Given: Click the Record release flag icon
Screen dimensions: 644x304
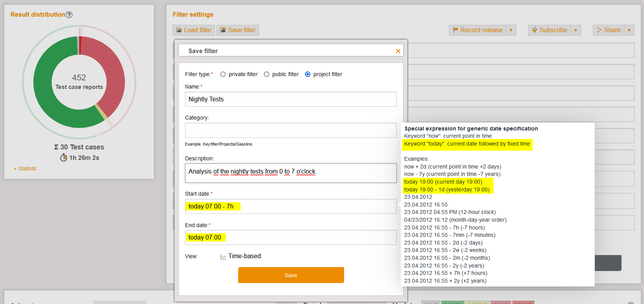Looking at the screenshot, I should click(x=455, y=30).
